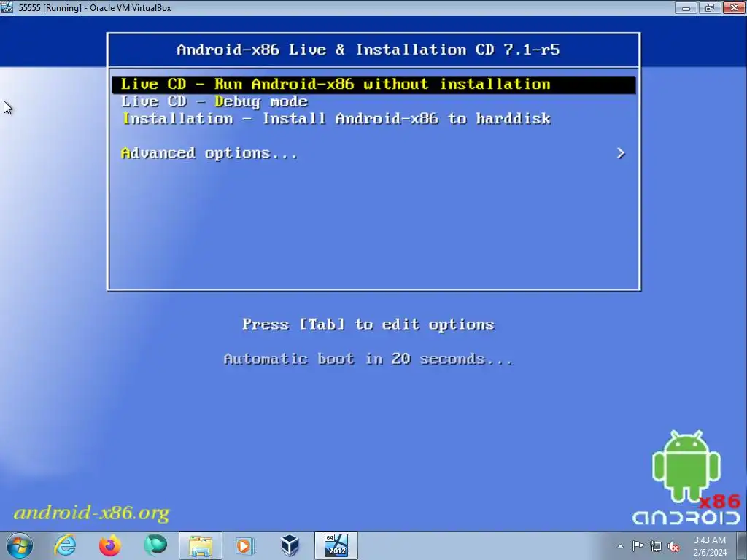Viewport: 747px width, 560px height.
Task: Open the green globe browser taskbar icon
Action: (x=155, y=545)
